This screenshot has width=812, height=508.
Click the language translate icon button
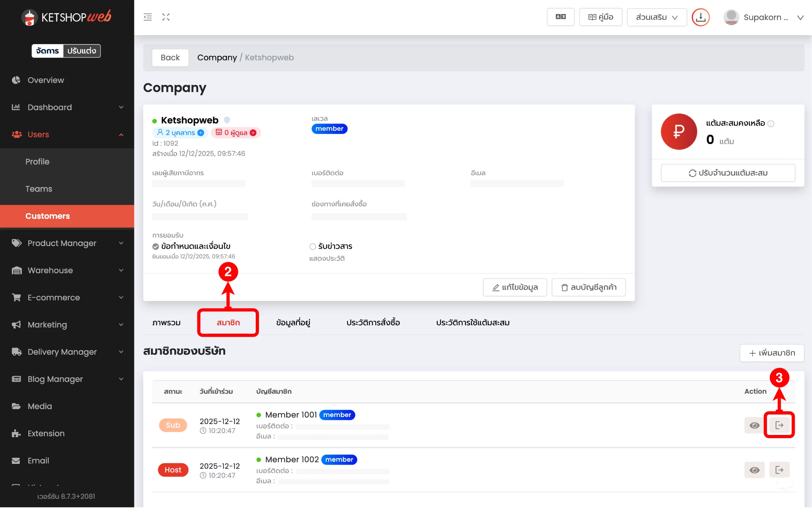tap(561, 17)
